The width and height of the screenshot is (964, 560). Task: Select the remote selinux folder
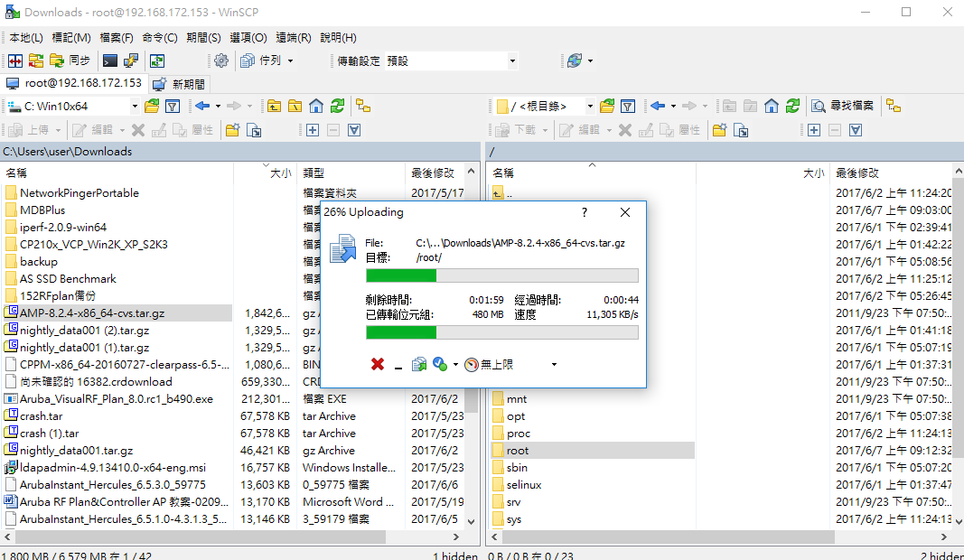pyautogui.click(x=524, y=485)
